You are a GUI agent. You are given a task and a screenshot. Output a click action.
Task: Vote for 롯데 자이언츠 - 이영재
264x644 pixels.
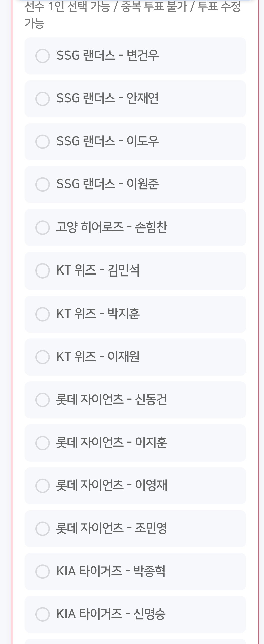click(x=42, y=486)
